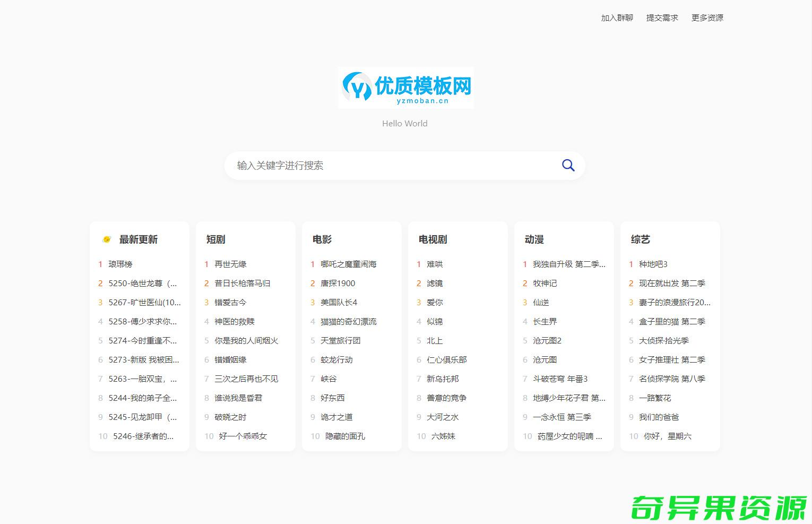Open the 提交需求 link

click(x=661, y=18)
